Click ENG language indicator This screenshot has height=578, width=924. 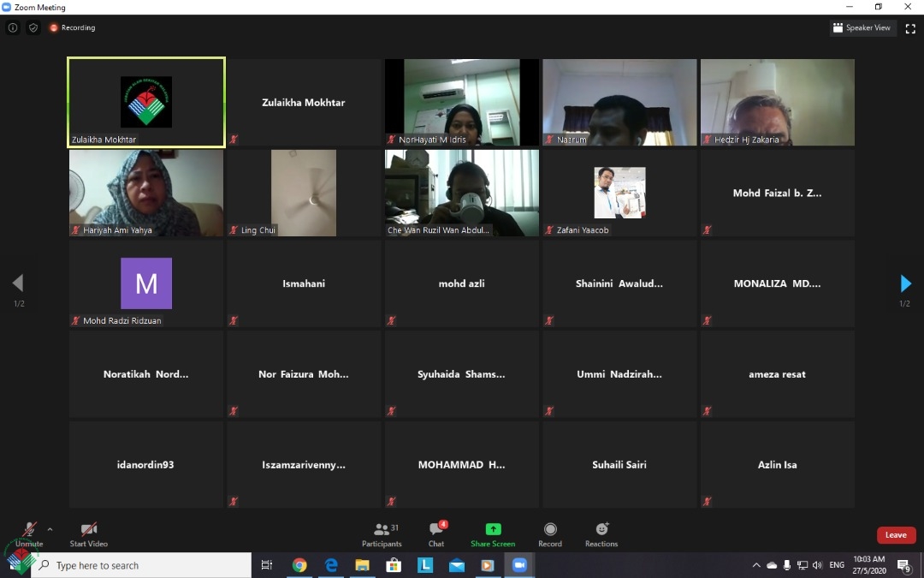(837, 566)
